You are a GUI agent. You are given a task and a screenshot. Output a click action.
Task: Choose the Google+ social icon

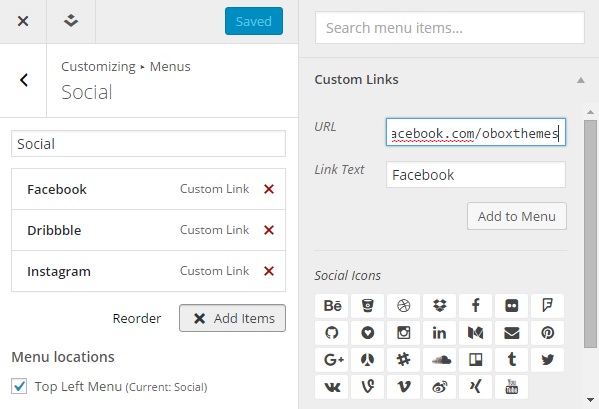tap(332, 360)
